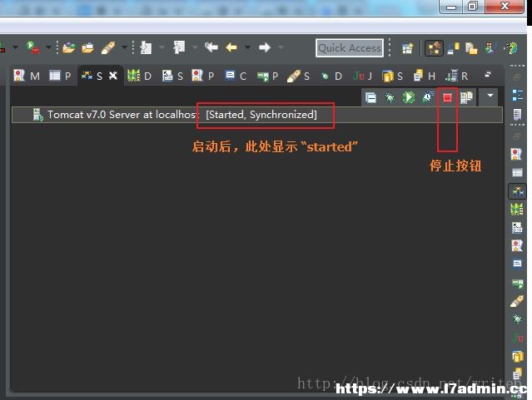Screen dimensions: 532x400
Task: Open the Progress icon in right sidebar
Action: (x=517, y=283)
